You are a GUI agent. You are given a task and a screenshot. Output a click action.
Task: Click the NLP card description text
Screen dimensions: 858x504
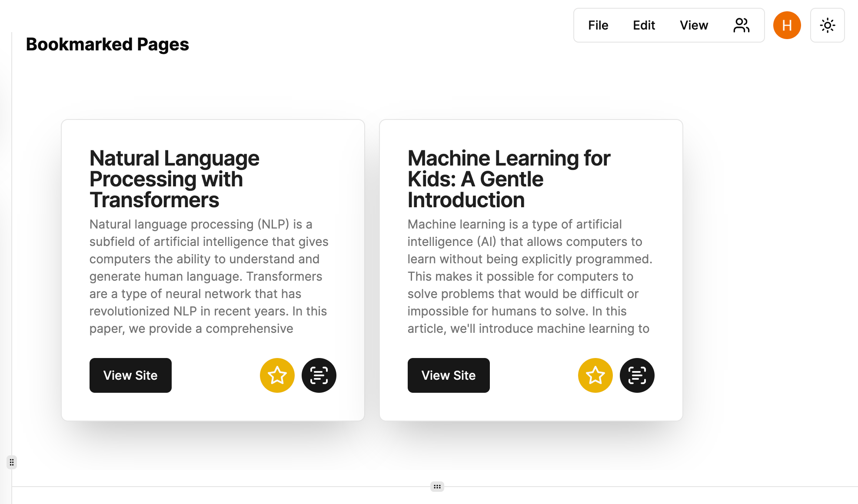pos(209,276)
